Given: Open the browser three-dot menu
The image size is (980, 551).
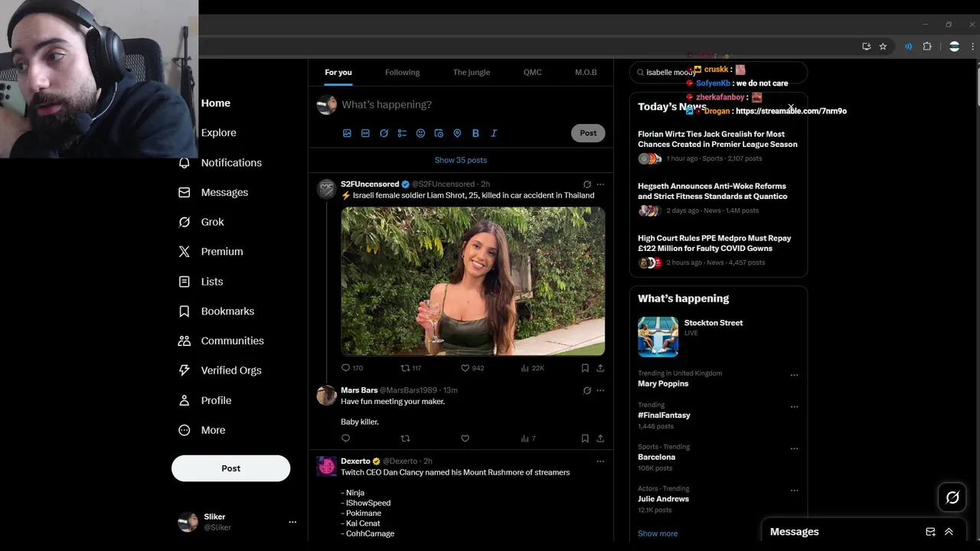Looking at the screenshot, I should click(x=972, y=47).
